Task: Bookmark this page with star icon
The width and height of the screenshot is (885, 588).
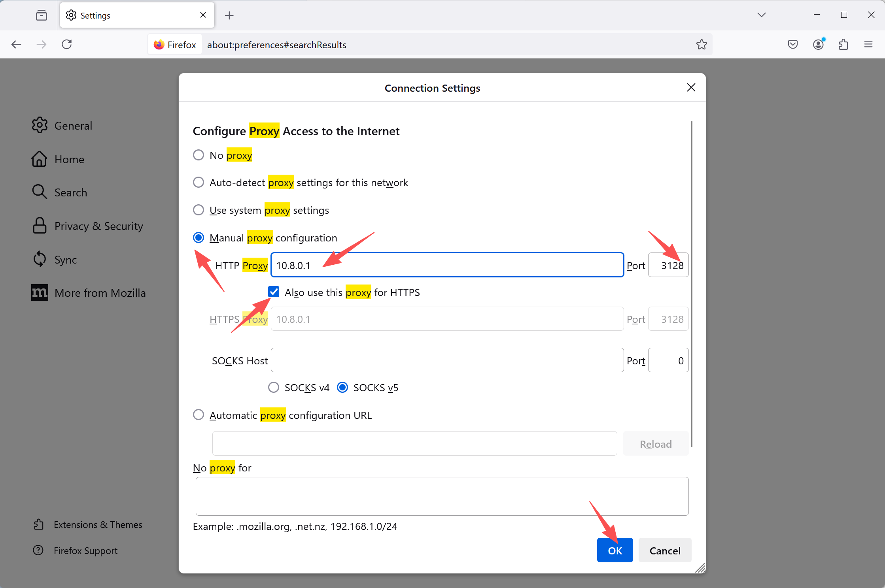Action: coord(702,44)
